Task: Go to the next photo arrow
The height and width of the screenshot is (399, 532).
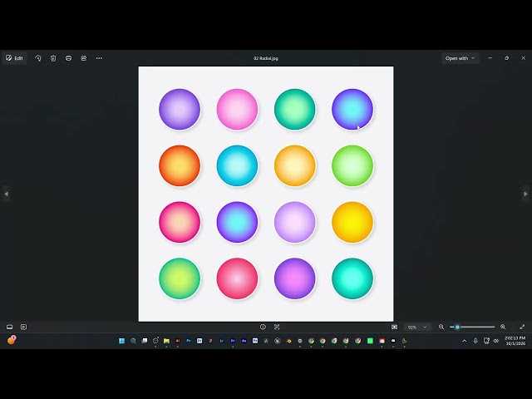Action: pos(525,194)
